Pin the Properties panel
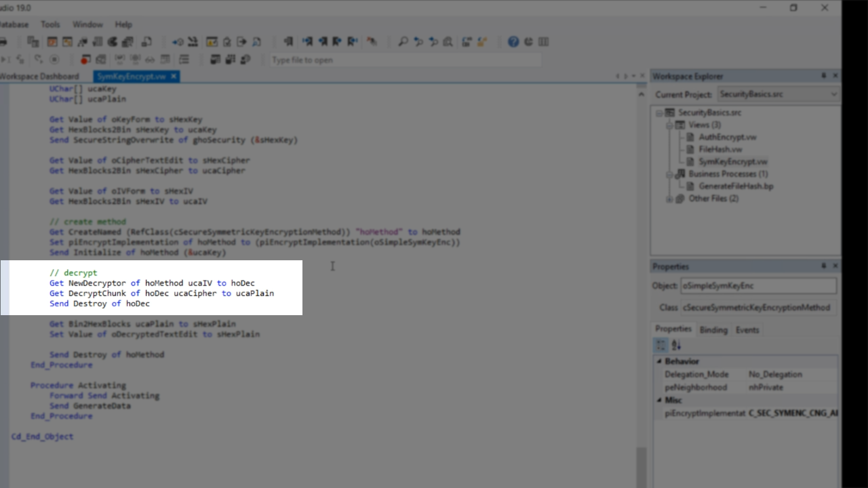Screen dimensions: 868x488 tap(823, 266)
